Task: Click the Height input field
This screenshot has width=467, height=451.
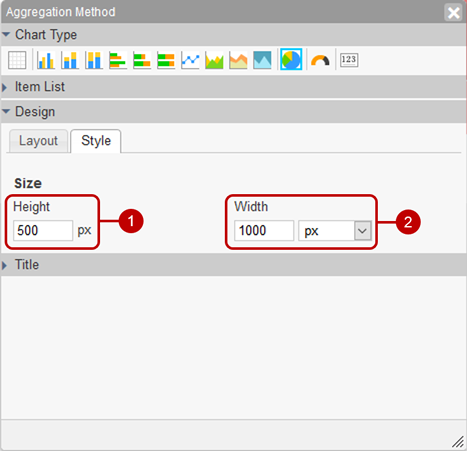Action: point(43,231)
